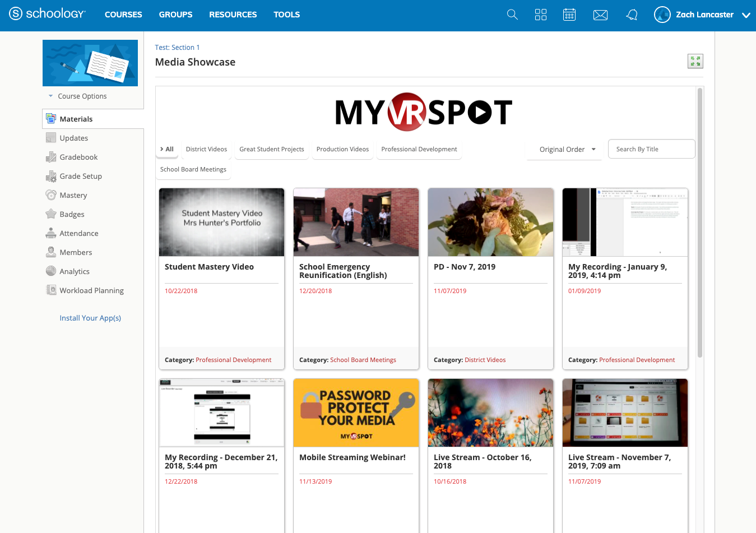Image resolution: width=756 pixels, height=533 pixels.
Task: Open the Student Mastery Video thumbnail
Action: click(x=221, y=222)
